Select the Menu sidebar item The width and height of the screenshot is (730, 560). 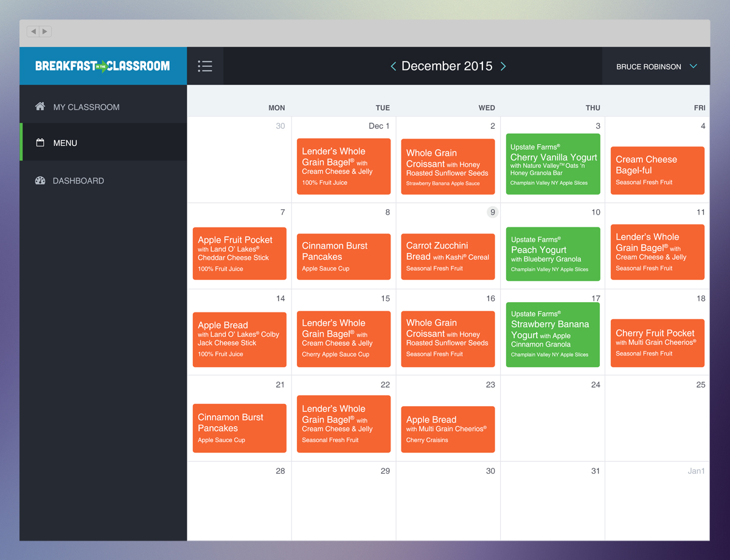[103, 143]
